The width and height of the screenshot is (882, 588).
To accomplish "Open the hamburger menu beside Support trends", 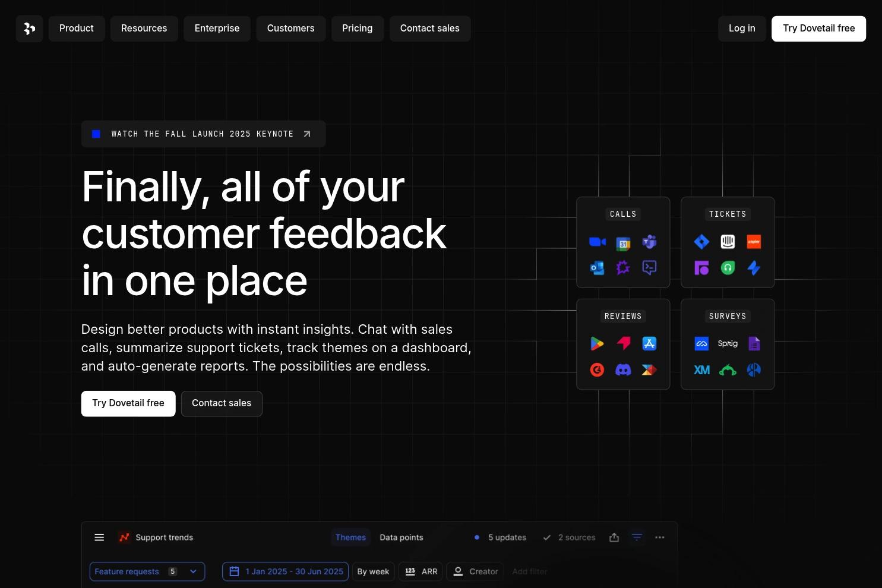I will pos(99,538).
